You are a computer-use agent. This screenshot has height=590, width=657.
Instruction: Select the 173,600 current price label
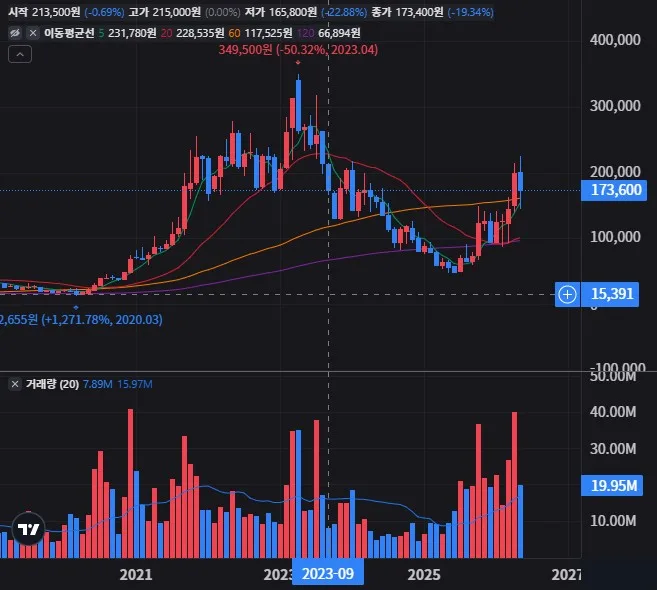(x=614, y=190)
